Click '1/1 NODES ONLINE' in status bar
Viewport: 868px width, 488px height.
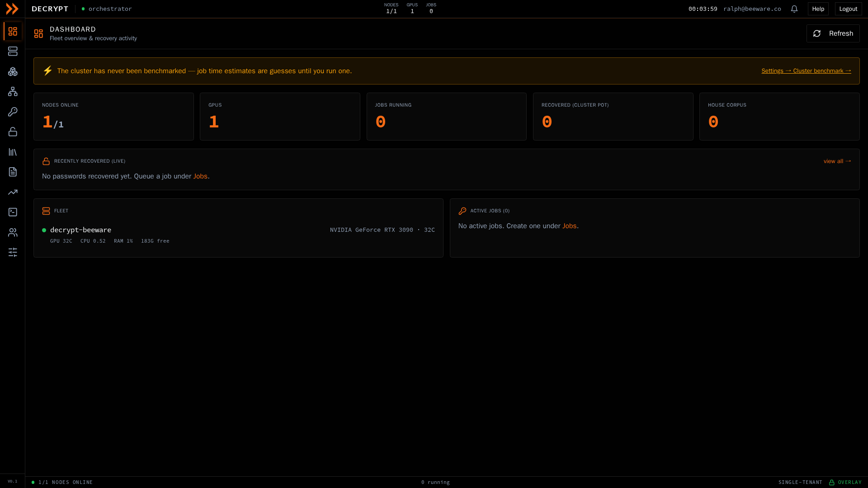click(66, 483)
